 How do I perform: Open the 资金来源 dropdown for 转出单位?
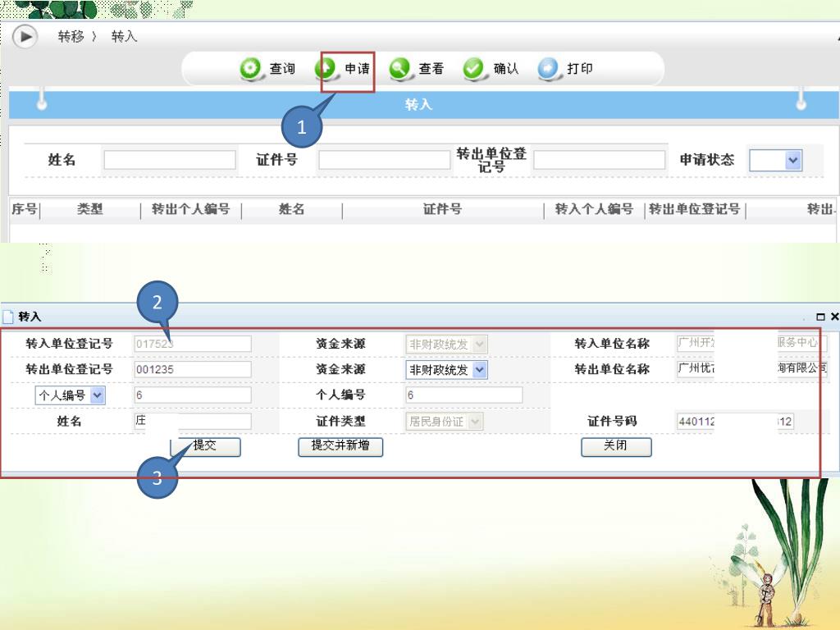point(446,370)
